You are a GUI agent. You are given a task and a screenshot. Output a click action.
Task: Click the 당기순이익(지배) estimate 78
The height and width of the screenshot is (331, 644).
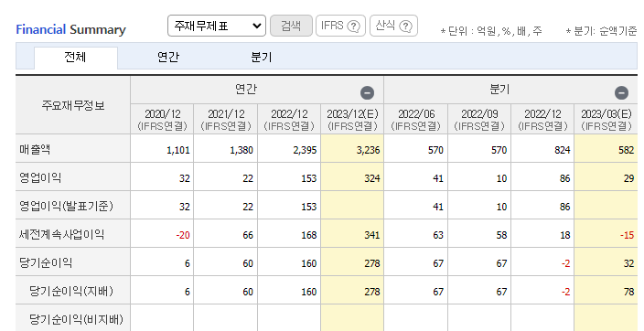[629, 292]
